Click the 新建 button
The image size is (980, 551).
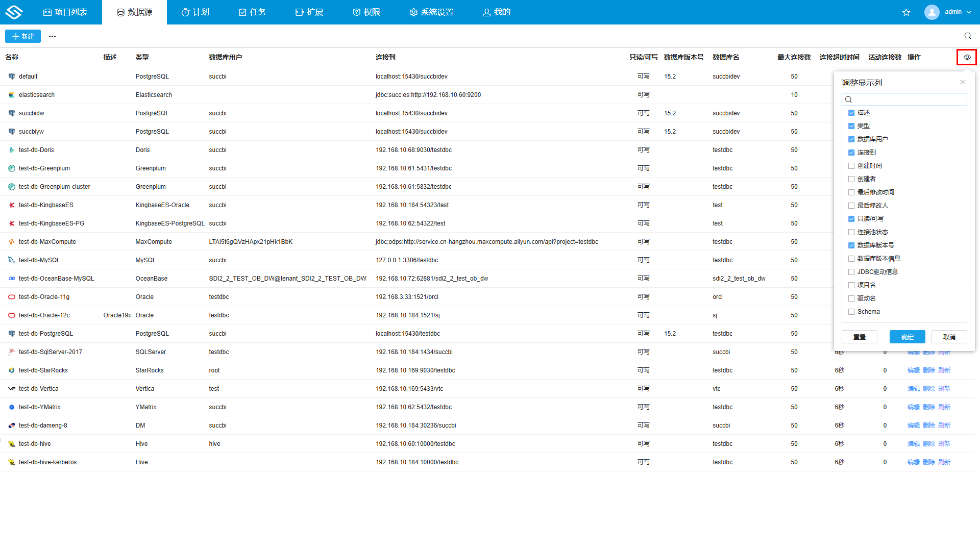coord(23,36)
